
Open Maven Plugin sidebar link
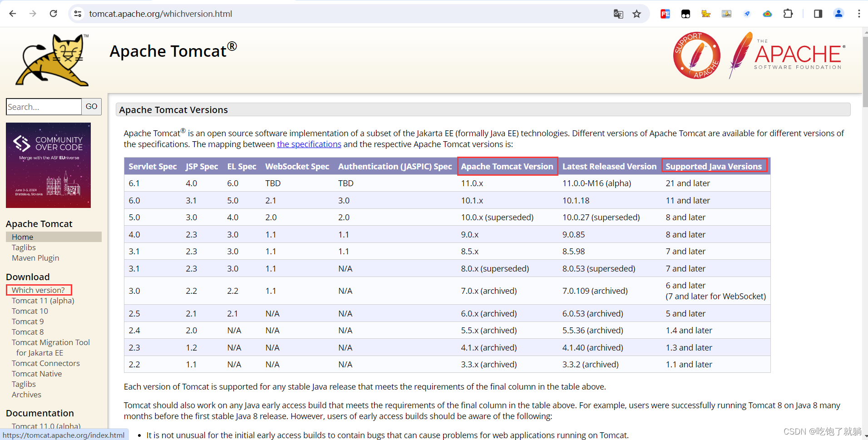click(x=35, y=258)
